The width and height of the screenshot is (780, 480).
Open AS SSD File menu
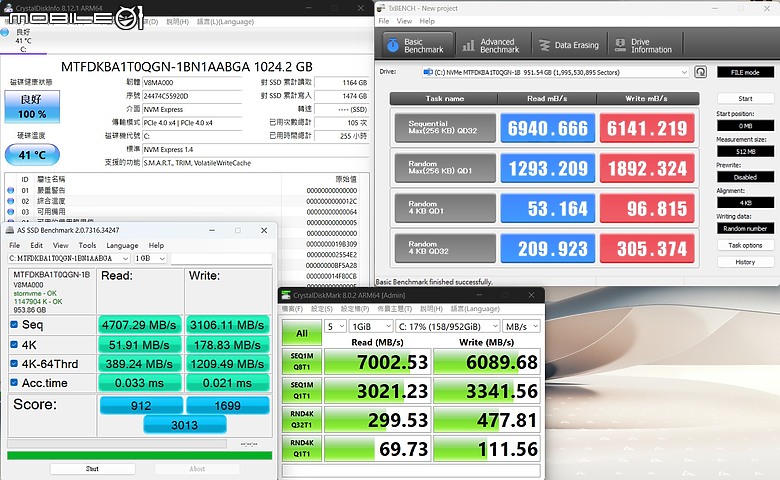14,245
